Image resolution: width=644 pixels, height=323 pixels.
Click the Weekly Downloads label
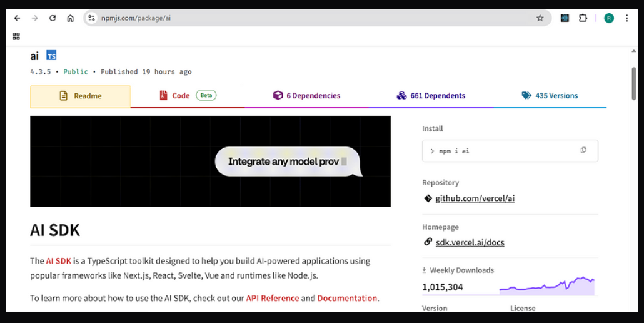click(461, 270)
